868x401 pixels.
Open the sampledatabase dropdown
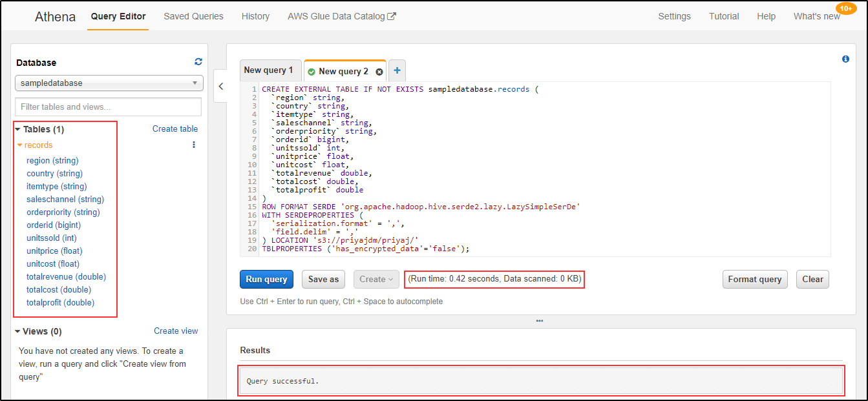[x=109, y=83]
